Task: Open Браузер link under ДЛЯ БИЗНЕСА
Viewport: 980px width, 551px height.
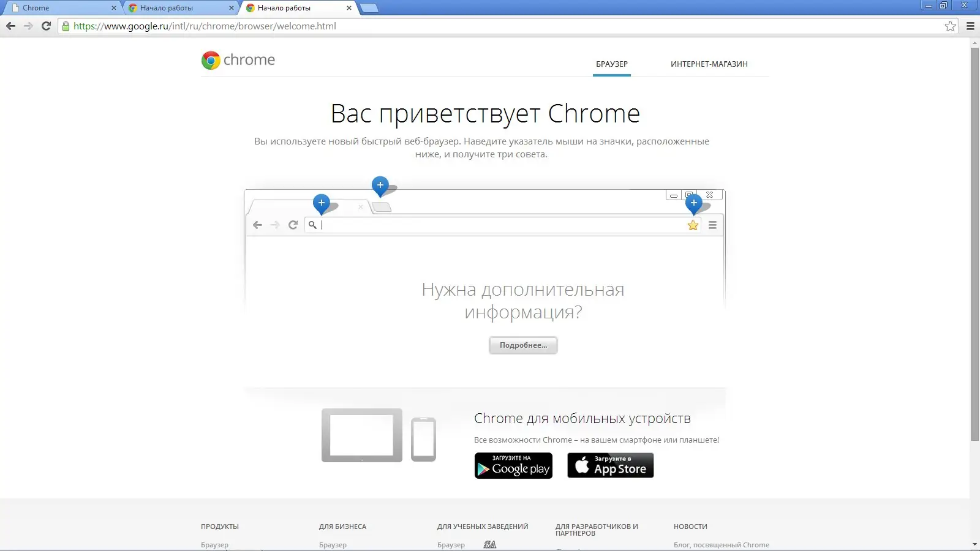Action: (x=333, y=545)
